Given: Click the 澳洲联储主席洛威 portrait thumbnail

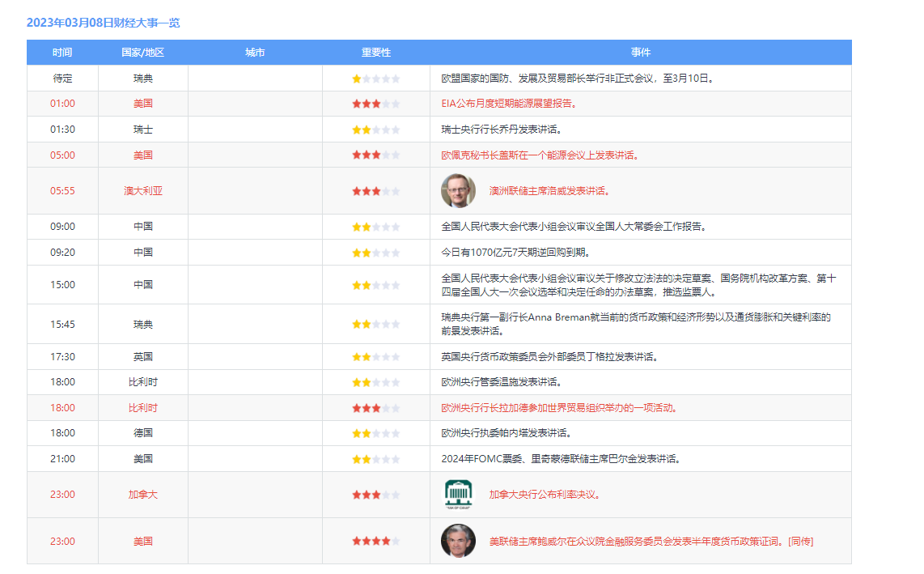Looking at the screenshot, I should pyautogui.click(x=459, y=190).
